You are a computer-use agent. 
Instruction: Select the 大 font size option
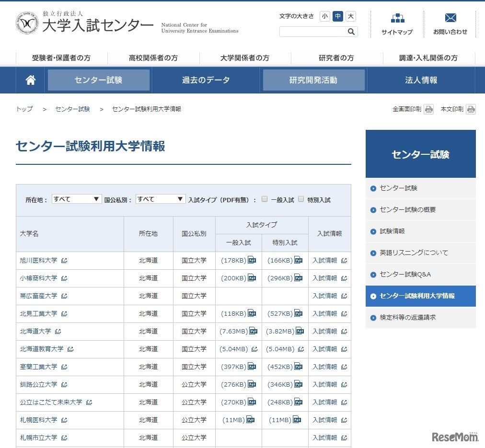[x=350, y=16]
